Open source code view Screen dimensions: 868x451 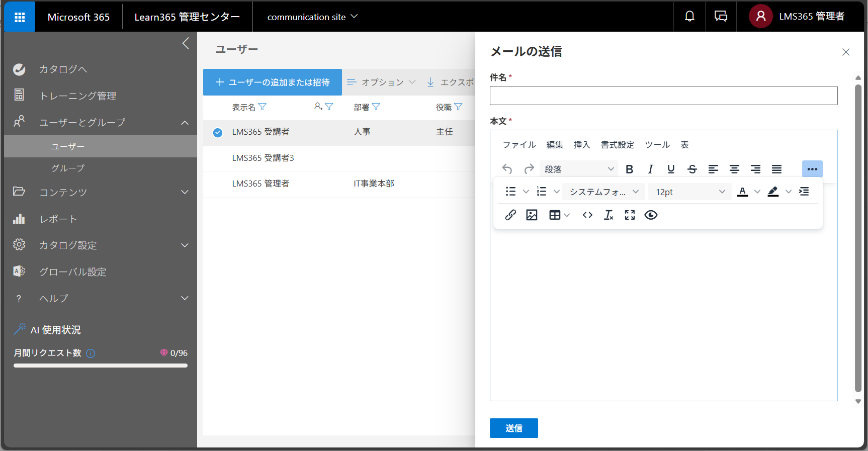click(x=587, y=215)
